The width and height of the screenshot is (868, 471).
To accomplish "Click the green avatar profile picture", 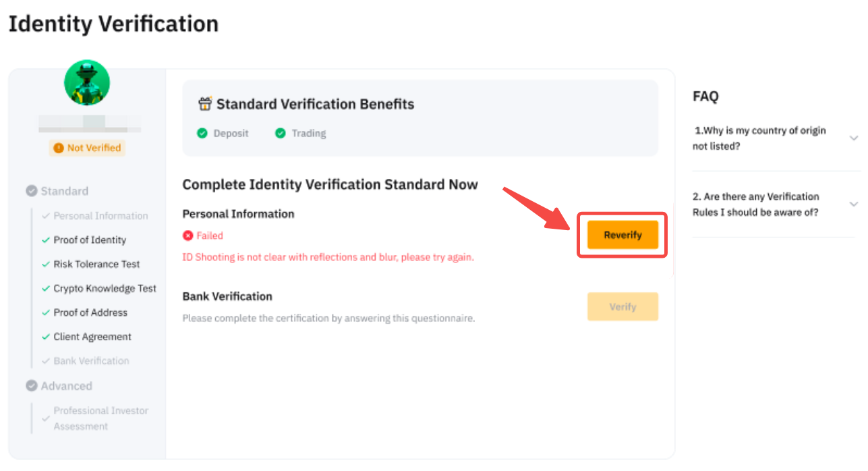I will (x=87, y=82).
